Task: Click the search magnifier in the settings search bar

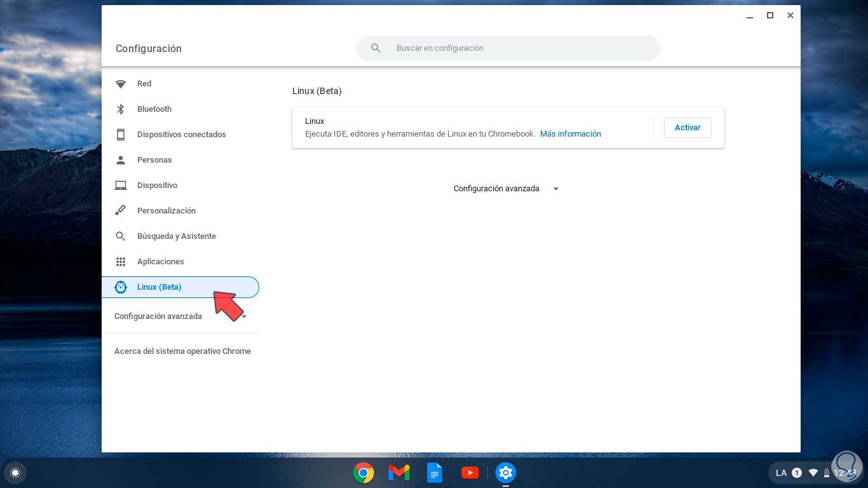Action: pyautogui.click(x=376, y=48)
